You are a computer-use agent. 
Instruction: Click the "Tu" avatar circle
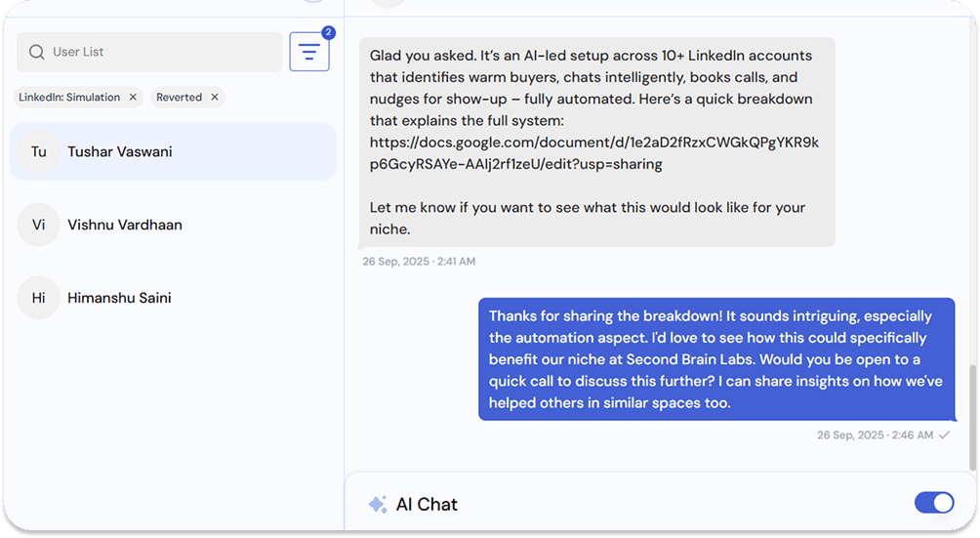pos(39,152)
